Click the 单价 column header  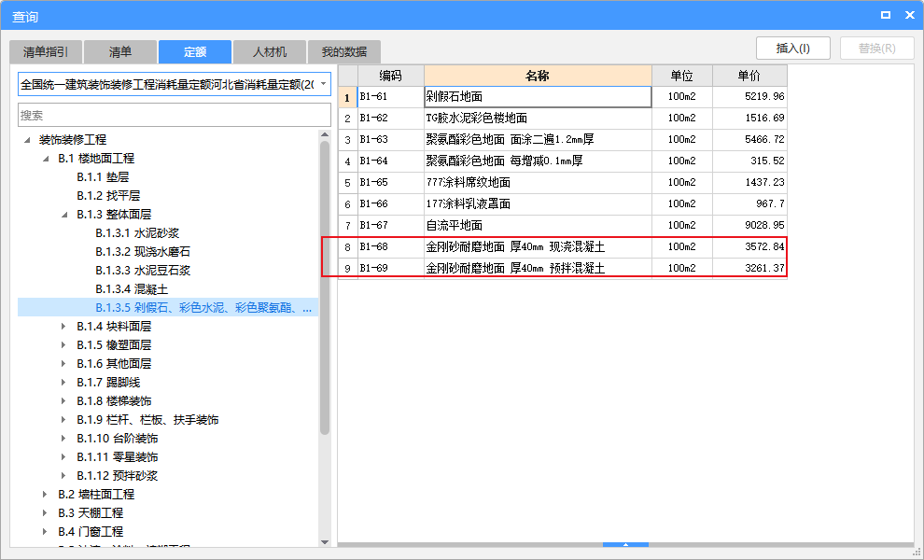tap(749, 76)
